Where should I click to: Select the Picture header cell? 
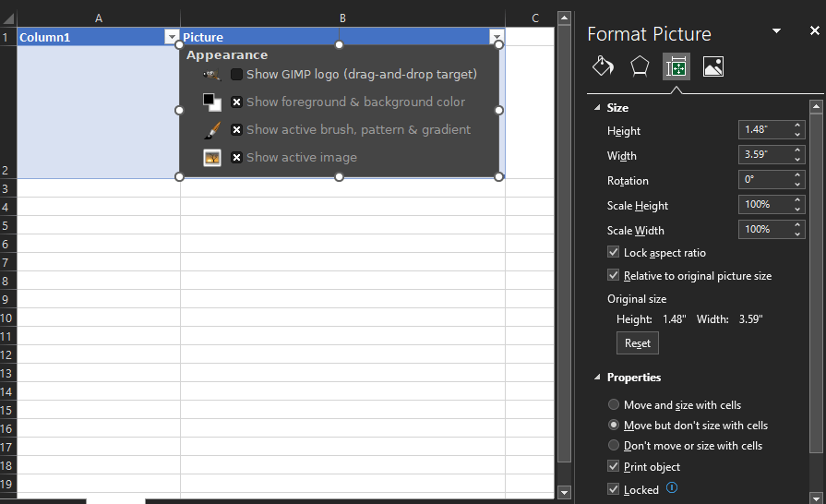pyautogui.click(x=342, y=37)
